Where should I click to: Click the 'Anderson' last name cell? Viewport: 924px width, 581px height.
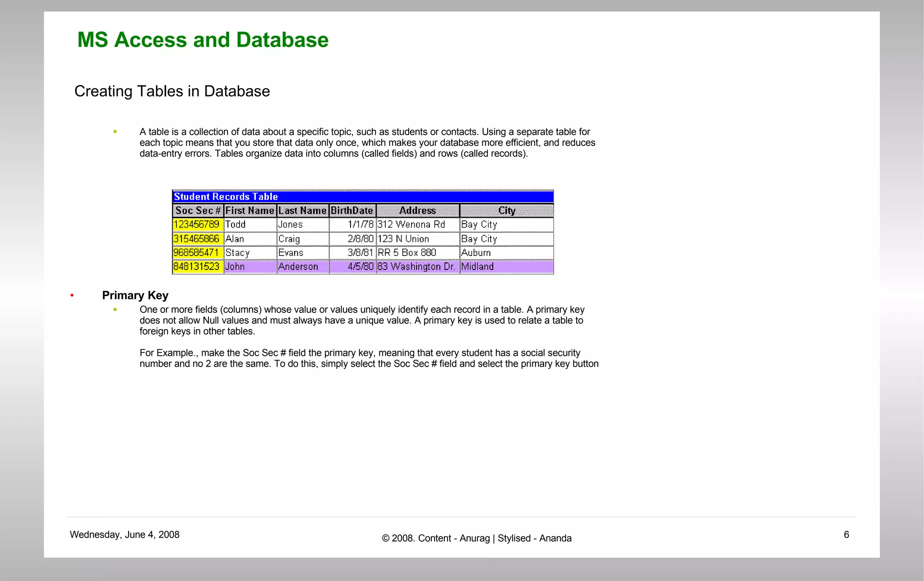click(x=298, y=267)
